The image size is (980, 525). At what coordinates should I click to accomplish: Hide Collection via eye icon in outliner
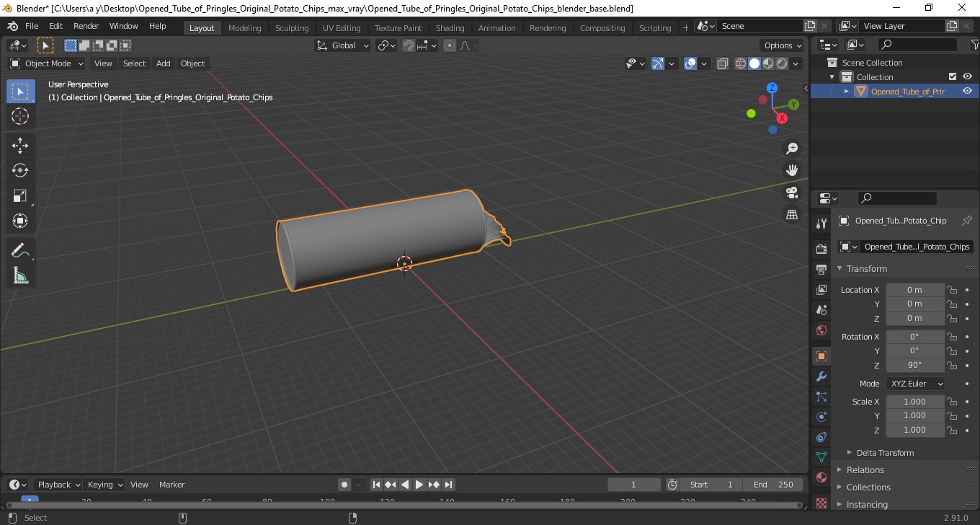point(967,76)
